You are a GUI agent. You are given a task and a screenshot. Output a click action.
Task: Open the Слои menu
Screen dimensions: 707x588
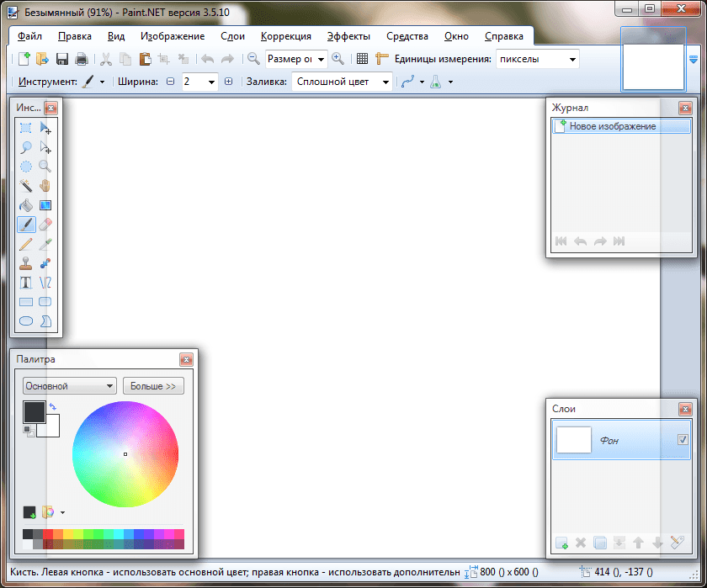[x=233, y=36]
